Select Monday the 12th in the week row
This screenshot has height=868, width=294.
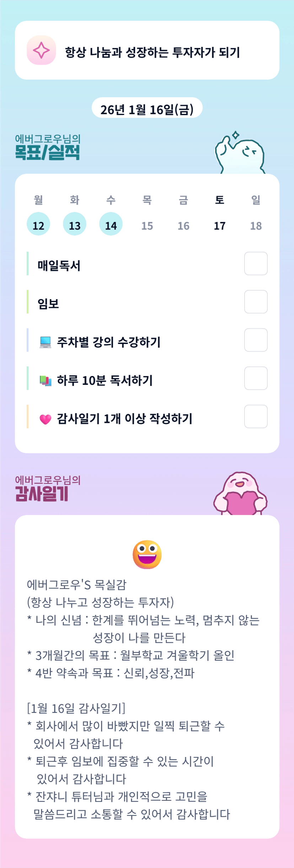38,224
